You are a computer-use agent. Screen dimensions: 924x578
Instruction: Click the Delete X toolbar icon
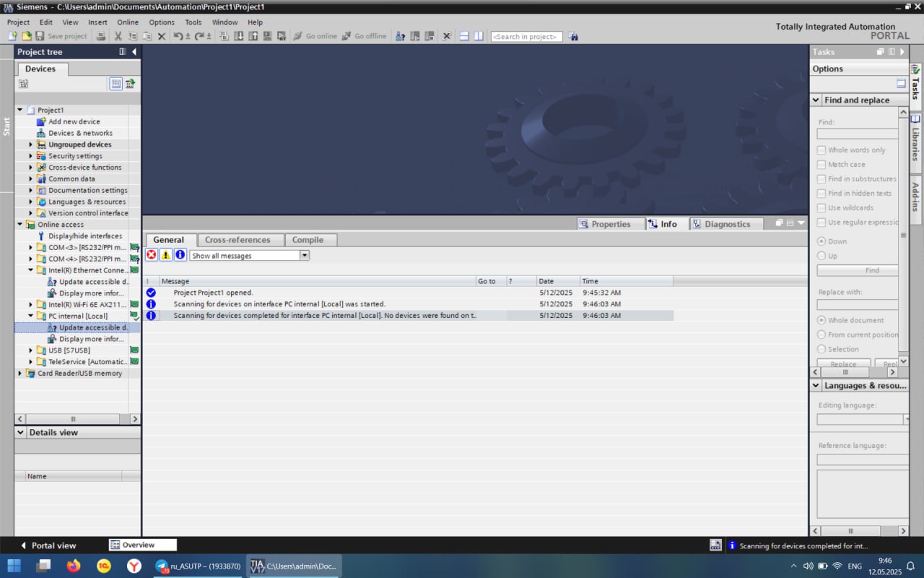(x=162, y=36)
